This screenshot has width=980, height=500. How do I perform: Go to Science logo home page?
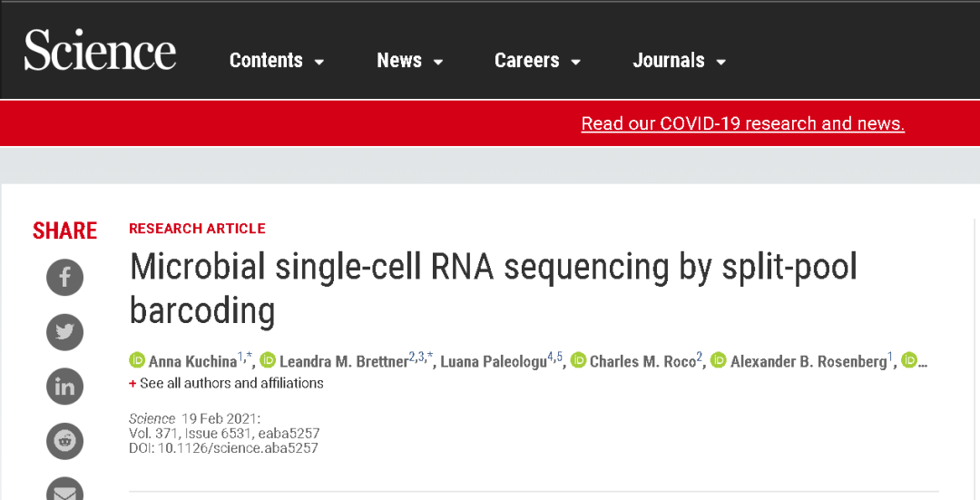click(x=100, y=49)
